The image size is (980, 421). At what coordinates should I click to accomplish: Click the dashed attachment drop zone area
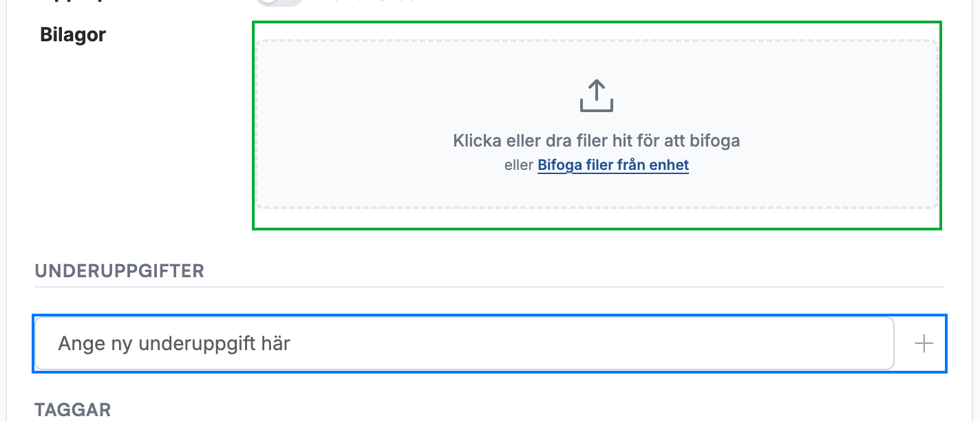597,125
